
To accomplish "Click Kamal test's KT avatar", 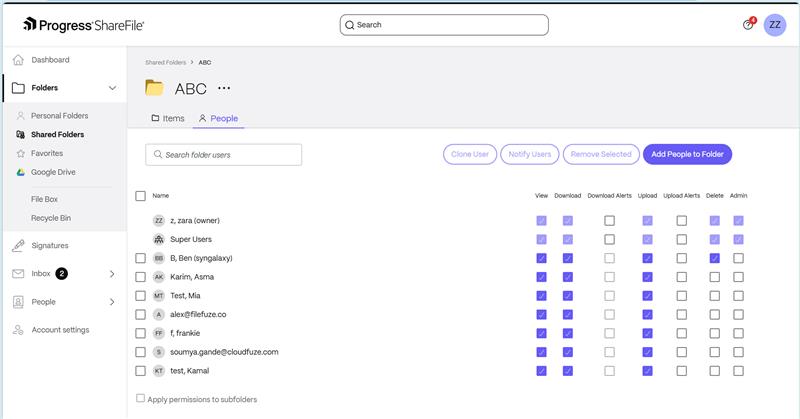I will (x=159, y=371).
